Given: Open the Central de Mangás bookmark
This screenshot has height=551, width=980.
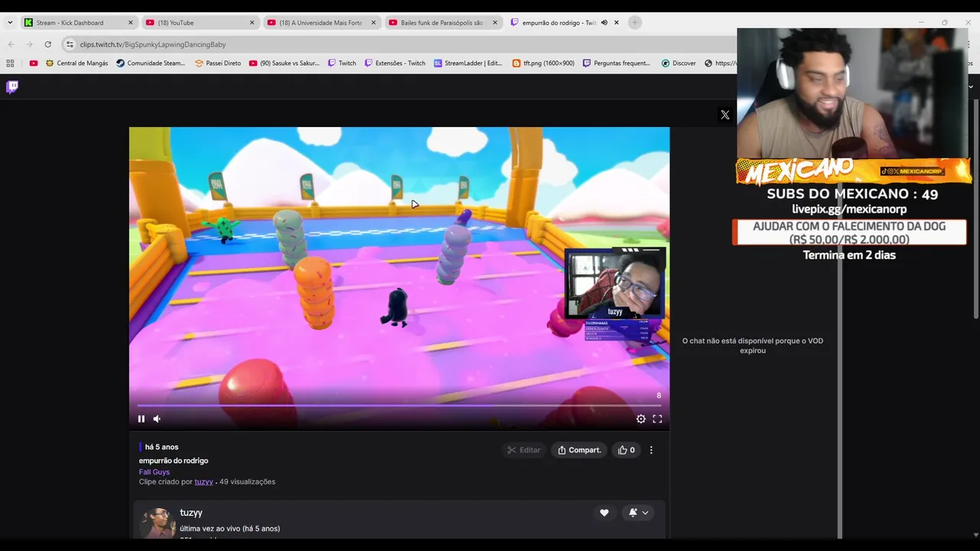Looking at the screenshot, I should point(77,64).
